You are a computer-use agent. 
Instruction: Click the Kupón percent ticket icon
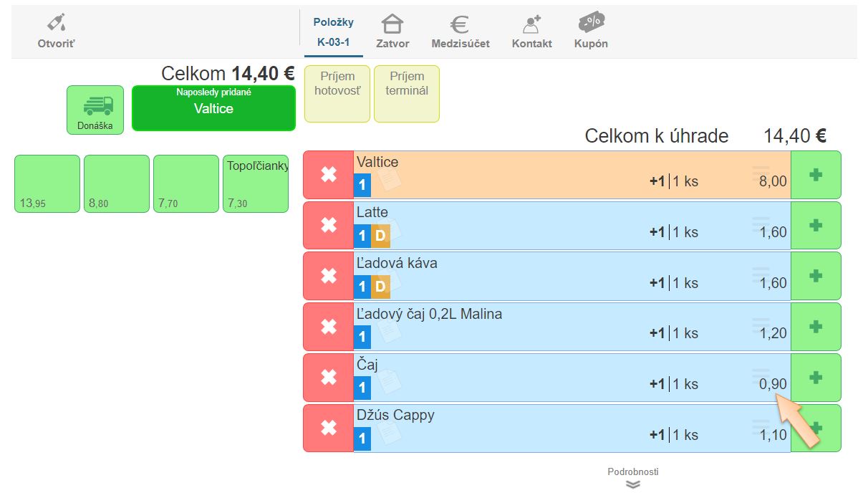[591, 24]
